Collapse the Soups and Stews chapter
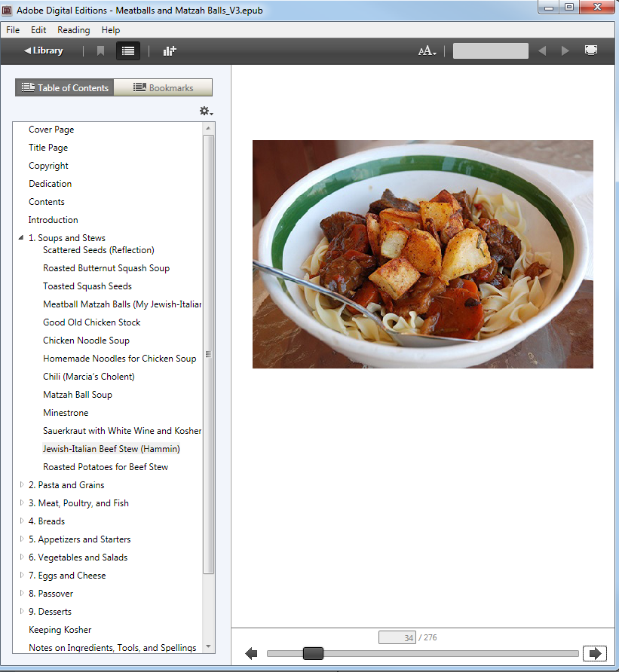The height and width of the screenshot is (672, 619). coord(21,238)
